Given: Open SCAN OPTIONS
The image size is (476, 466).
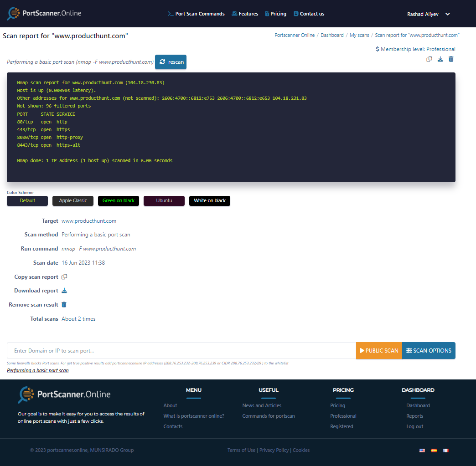Looking at the screenshot, I should (429, 351).
